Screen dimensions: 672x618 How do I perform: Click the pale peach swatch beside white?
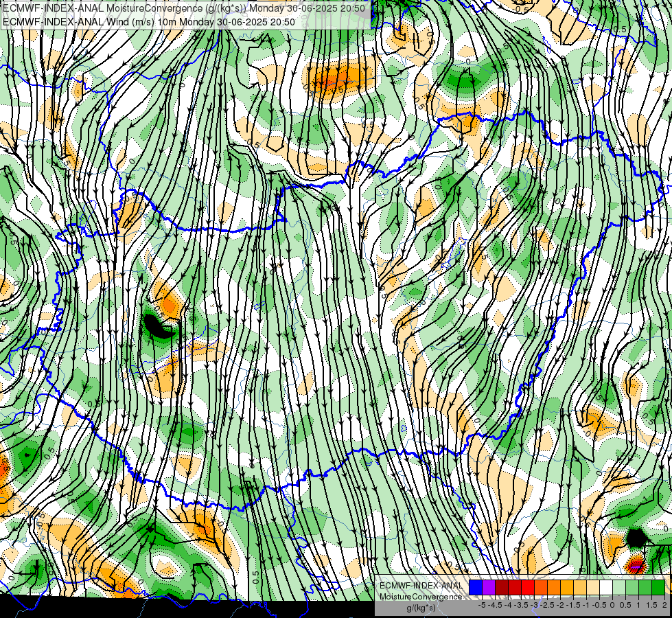[593, 587]
